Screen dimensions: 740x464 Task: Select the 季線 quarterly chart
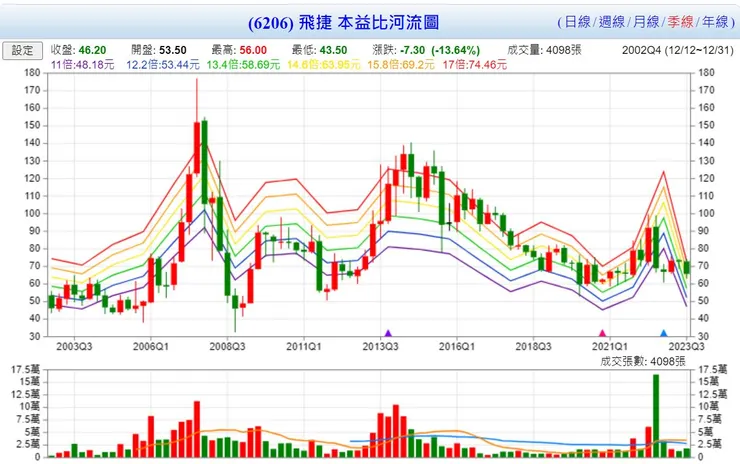click(680, 22)
